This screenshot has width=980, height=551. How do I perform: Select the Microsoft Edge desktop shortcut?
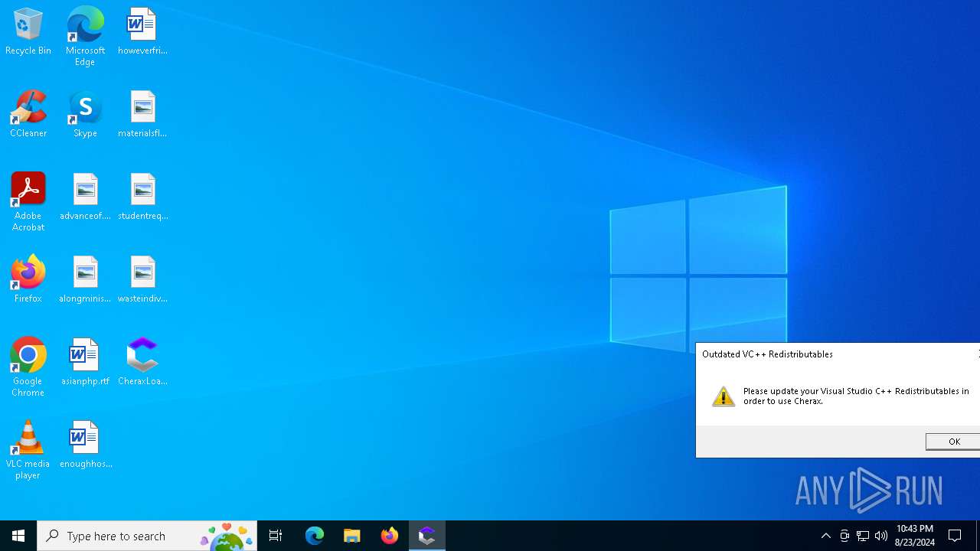[85, 37]
